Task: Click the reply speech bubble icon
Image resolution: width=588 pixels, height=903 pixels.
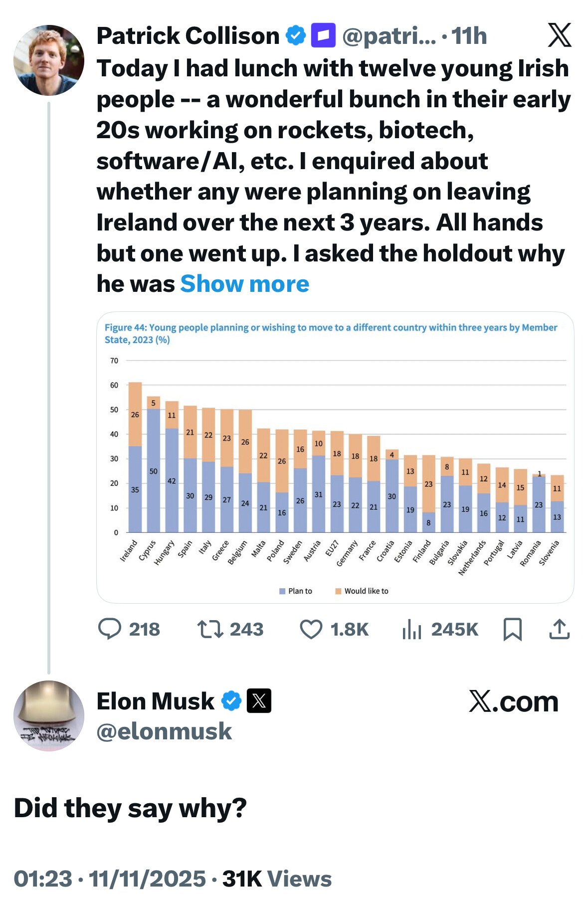Action: 110,629
